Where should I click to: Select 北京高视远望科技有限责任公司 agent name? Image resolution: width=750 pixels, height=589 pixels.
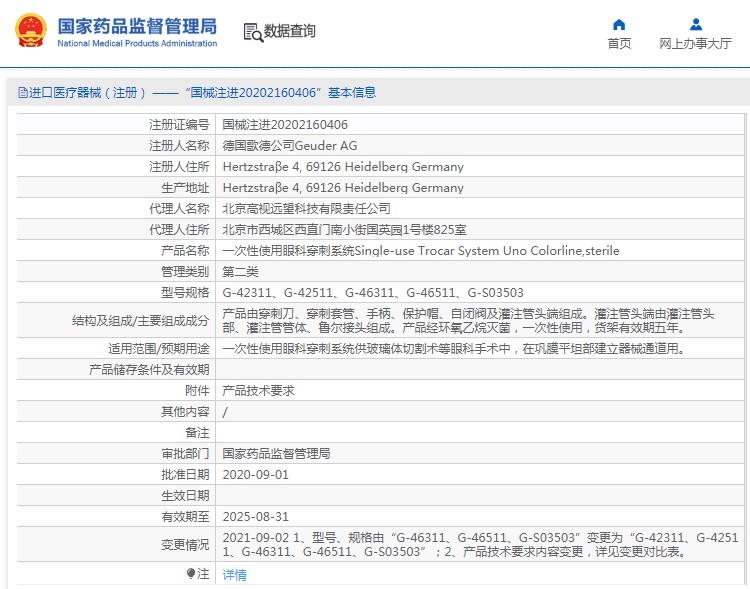click(x=307, y=209)
